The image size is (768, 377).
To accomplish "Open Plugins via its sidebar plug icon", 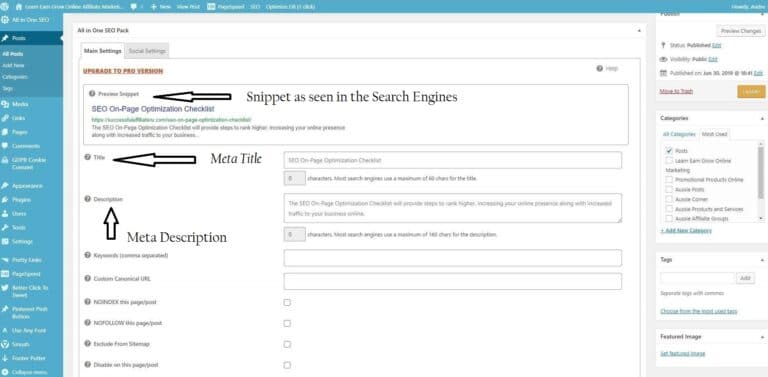I will tap(5, 200).
